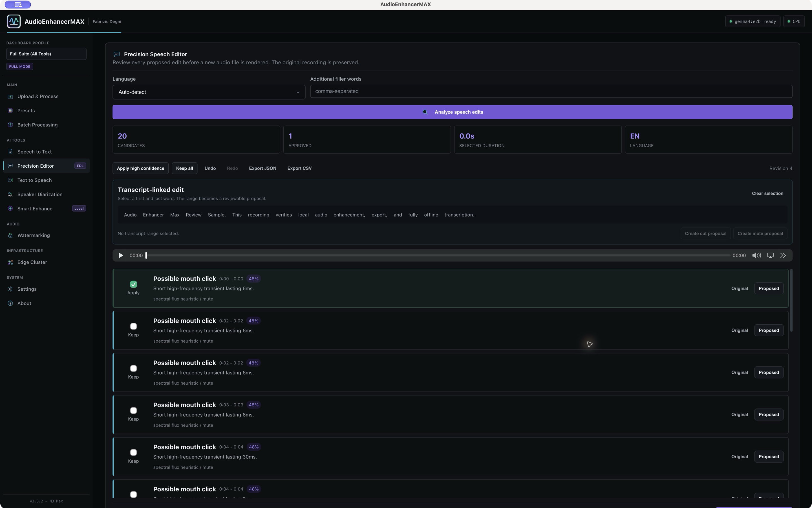Mute the player with the speaker icon
812x508 pixels.
click(x=756, y=256)
